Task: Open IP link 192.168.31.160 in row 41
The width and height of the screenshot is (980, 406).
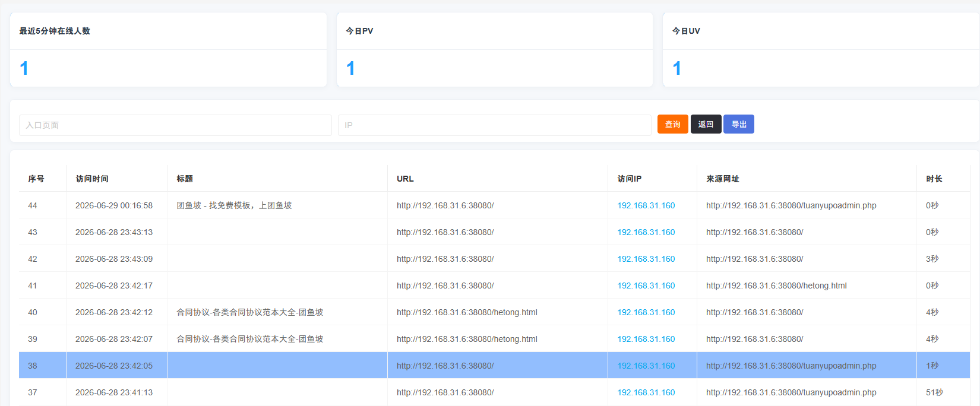Action: click(x=646, y=286)
